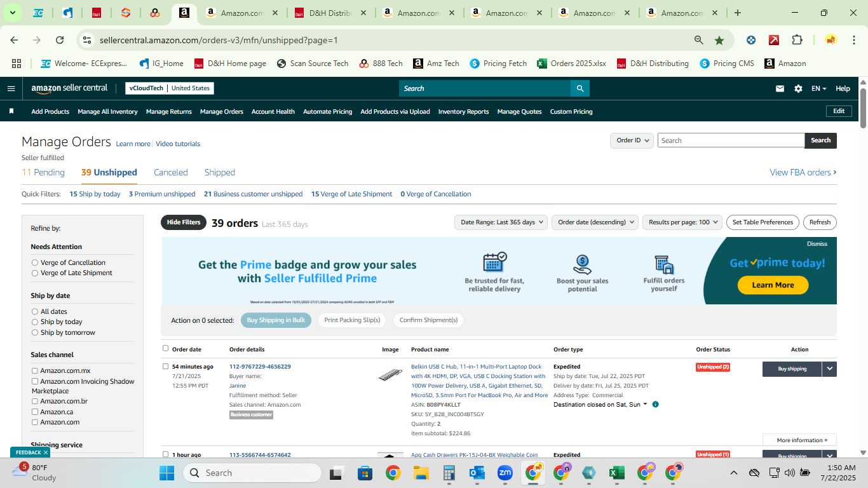This screenshot has height=488, width=868.
Task: Select the Verge of Late Shipment radio button
Action: [35, 273]
